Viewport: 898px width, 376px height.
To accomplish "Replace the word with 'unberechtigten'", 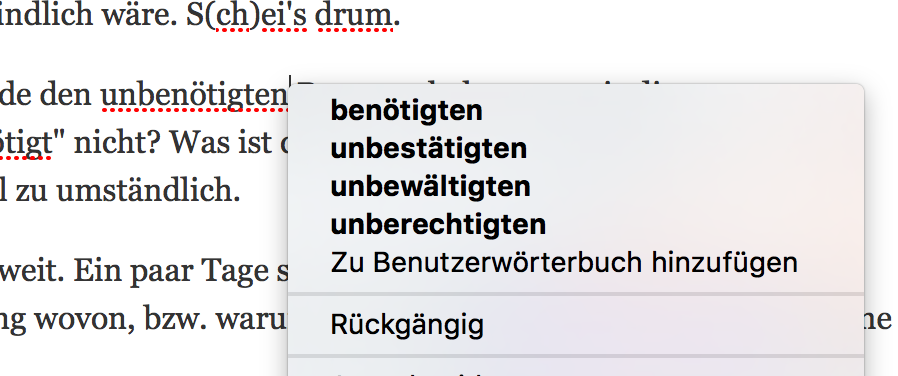I will point(438,224).
